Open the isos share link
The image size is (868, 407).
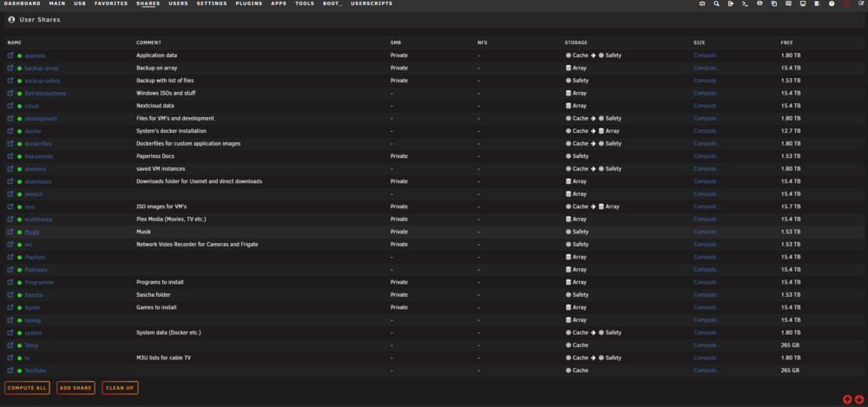click(30, 207)
